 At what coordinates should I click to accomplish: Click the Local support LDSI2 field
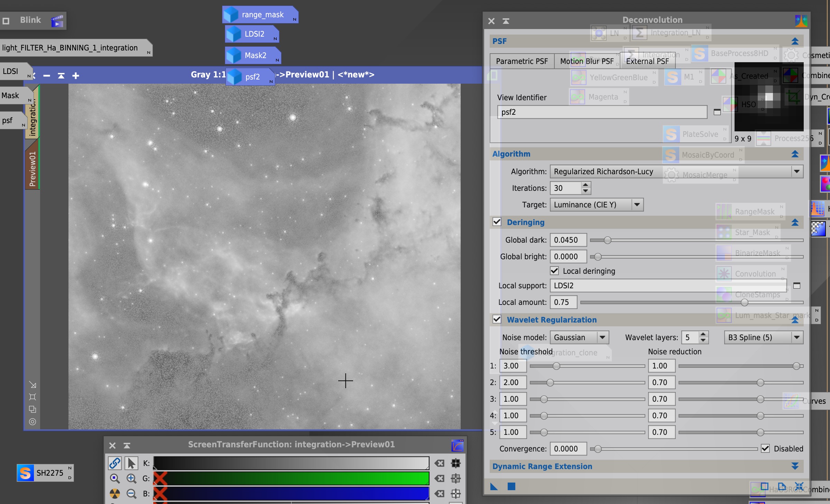(668, 286)
